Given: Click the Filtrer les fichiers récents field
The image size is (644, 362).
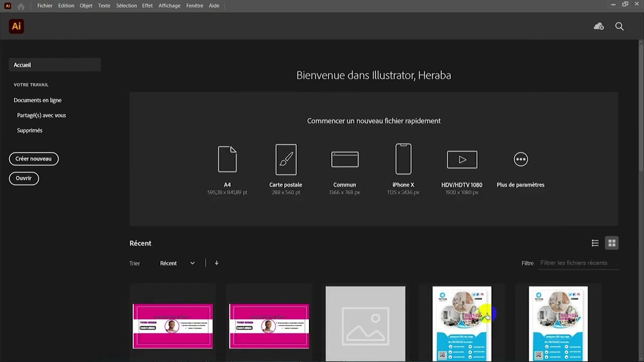Looking at the screenshot, I should 578,263.
